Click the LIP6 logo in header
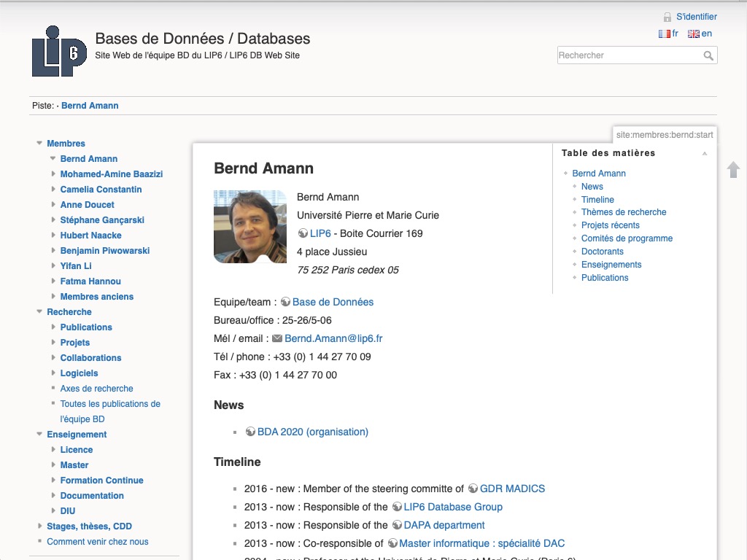 click(x=59, y=52)
